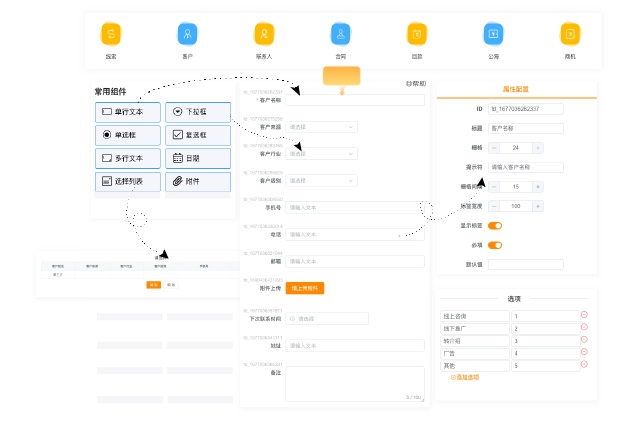The height and width of the screenshot is (442, 641).
Task: Open the 回款 (Payment) module icon
Action: 417,34
